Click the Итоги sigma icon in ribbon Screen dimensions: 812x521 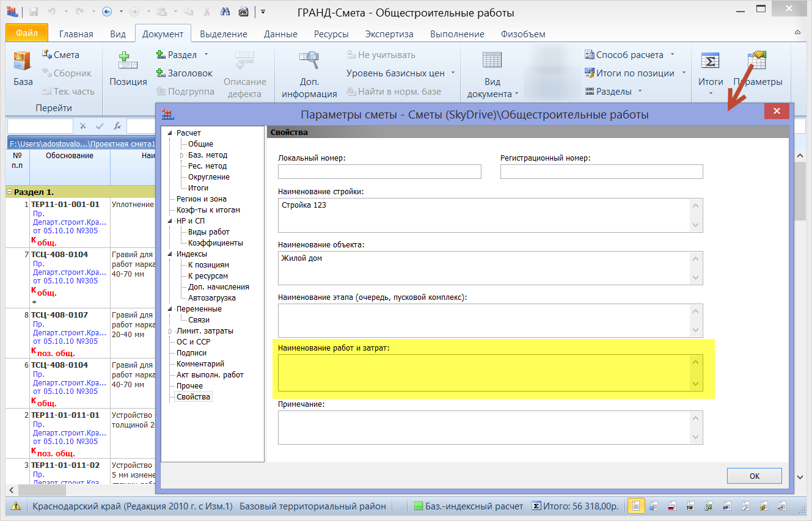tap(710, 61)
